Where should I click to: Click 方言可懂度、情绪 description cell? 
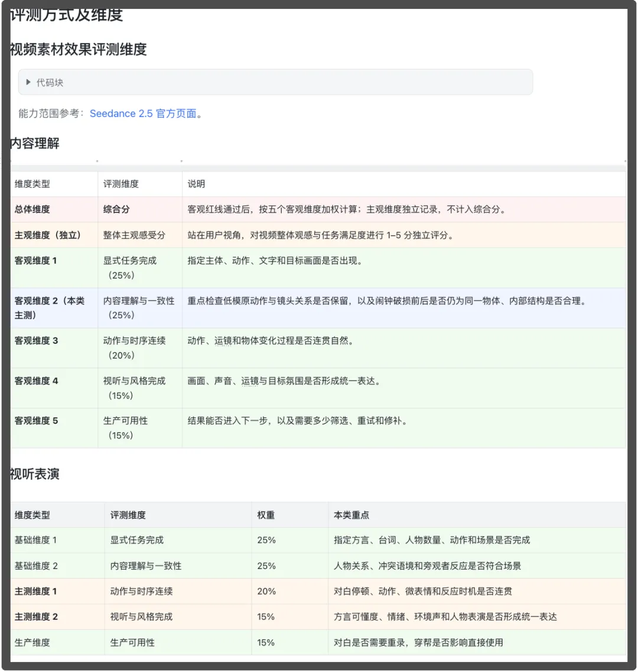pos(477,617)
